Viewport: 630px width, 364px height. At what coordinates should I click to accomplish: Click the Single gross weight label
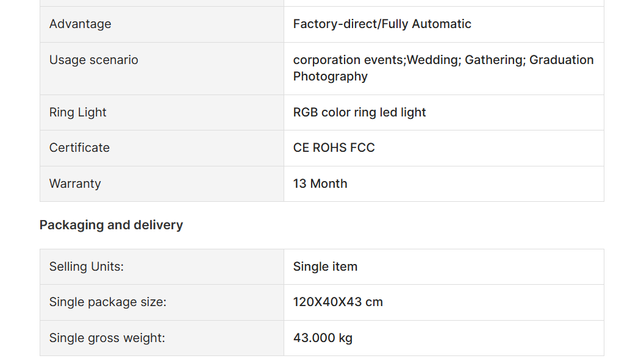click(x=107, y=338)
